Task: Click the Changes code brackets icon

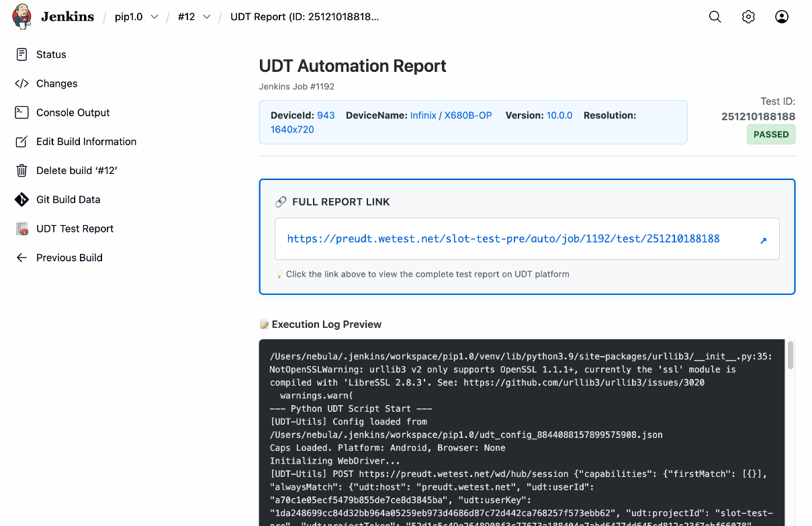Action: (22, 83)
